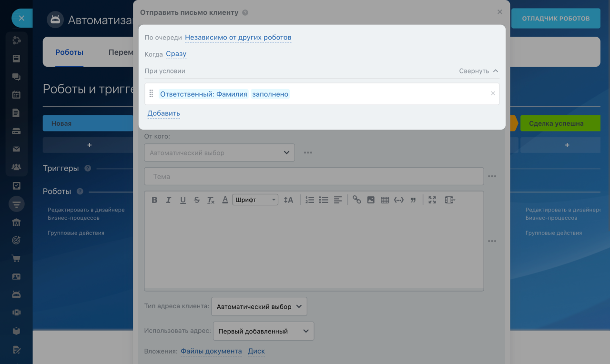The height and width of the screenshot is (364, 610).
Task: Open the text alignment options
Action: coord(338,200)
